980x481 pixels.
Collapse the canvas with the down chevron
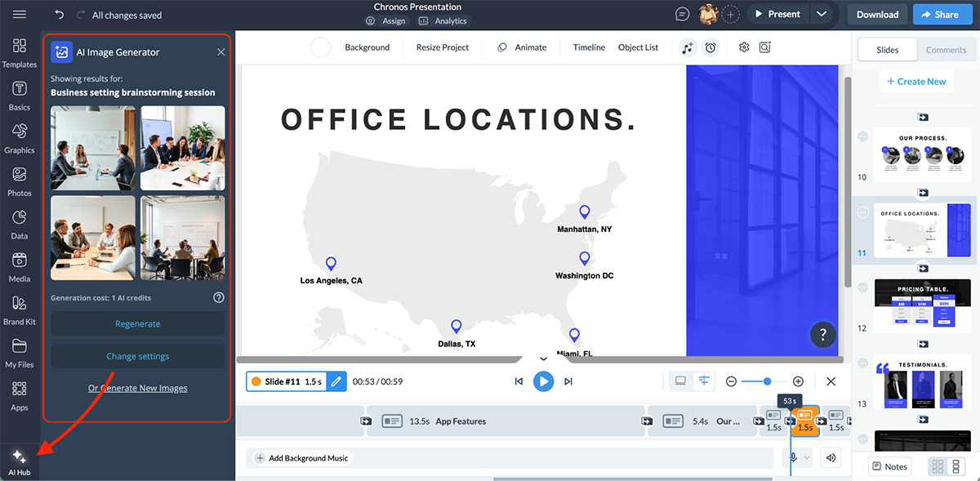click(x=542, y=358)
